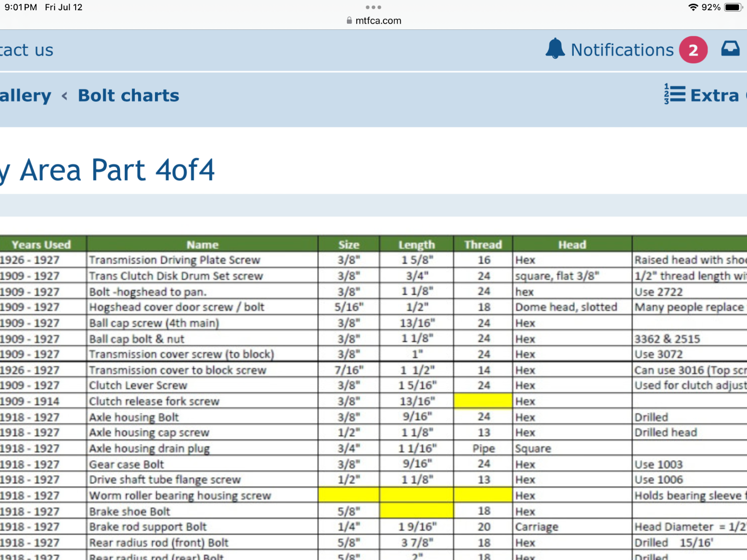This screenshot has height=560, width=747.
Task: Tap the mtfca.com address field
Action: [x=378, y=21]
